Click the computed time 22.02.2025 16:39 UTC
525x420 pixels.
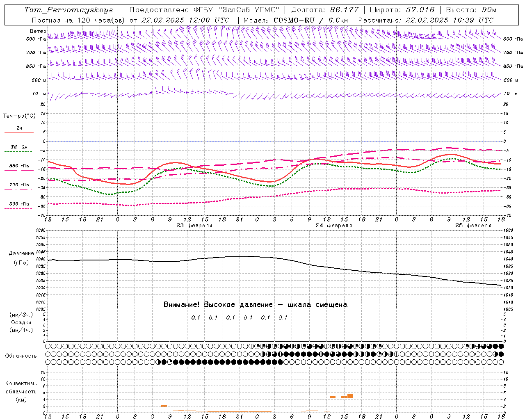[x=450, y=20]
